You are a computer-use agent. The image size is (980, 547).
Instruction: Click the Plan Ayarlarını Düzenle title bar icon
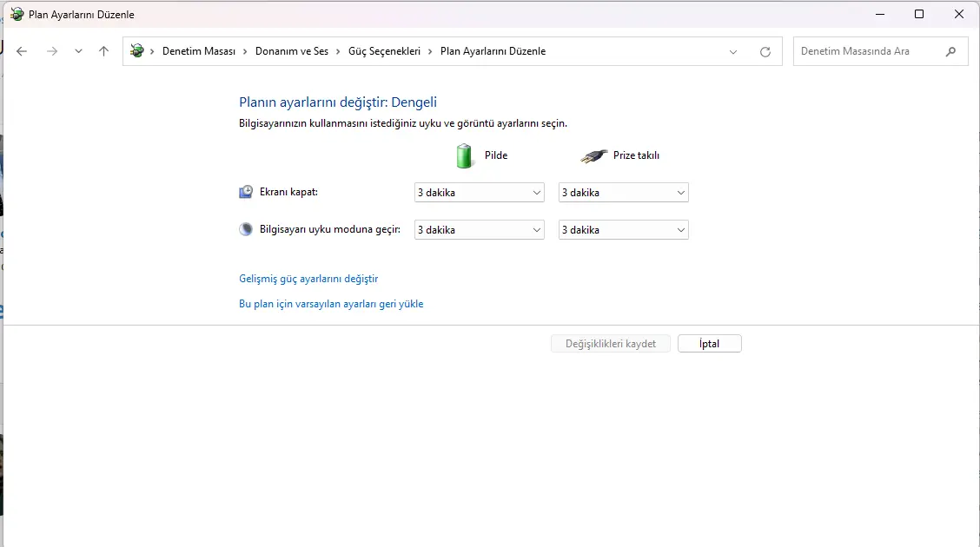pos(17,14)
